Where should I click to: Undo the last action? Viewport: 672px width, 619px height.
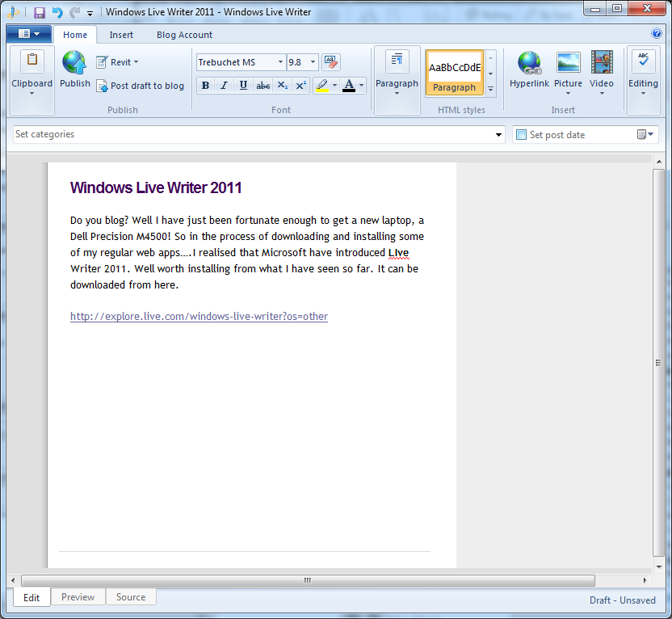(57, 12)
